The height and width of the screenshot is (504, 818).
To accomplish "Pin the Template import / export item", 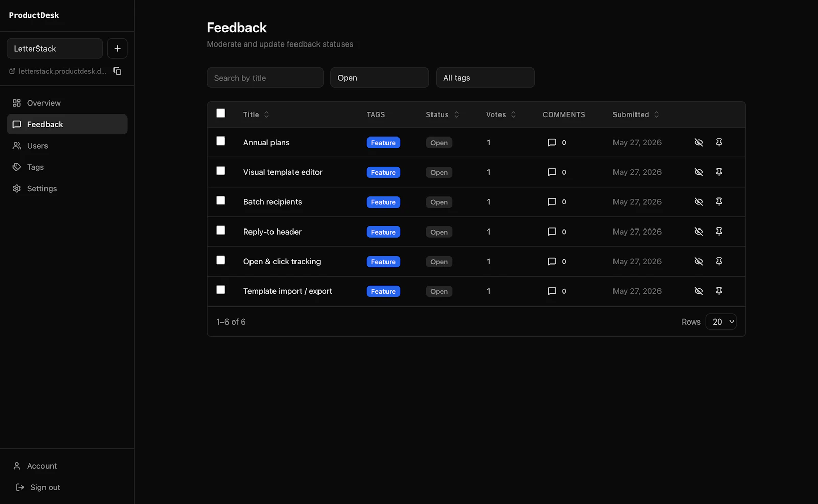I will [x=719, y=291].
